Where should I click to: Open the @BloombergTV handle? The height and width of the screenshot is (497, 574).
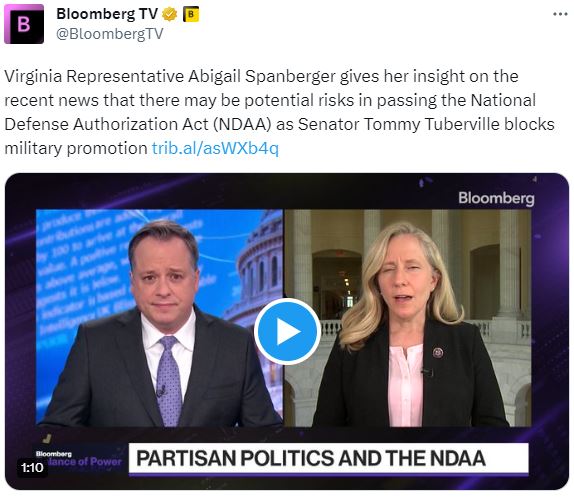109,34
